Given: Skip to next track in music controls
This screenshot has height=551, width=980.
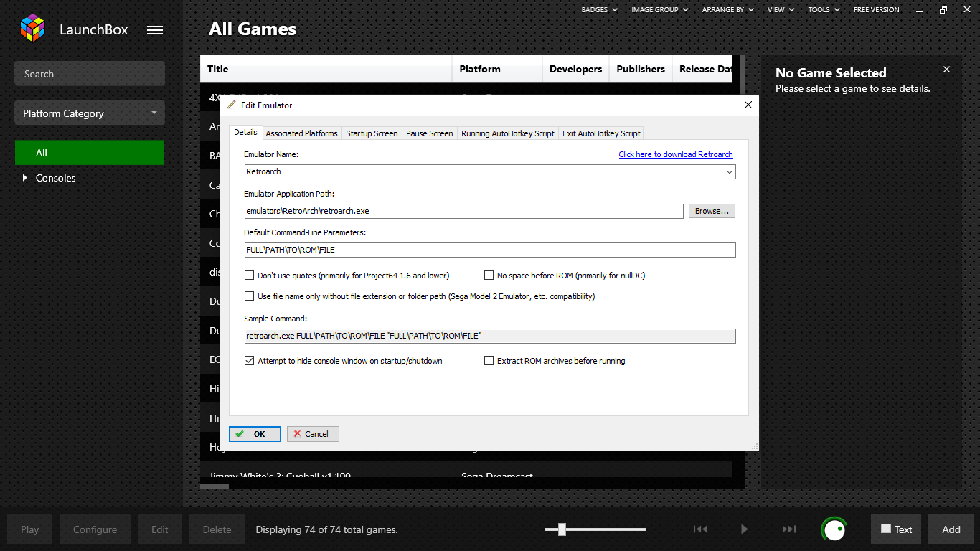Looking at the screenshot, I should point(789,529).
